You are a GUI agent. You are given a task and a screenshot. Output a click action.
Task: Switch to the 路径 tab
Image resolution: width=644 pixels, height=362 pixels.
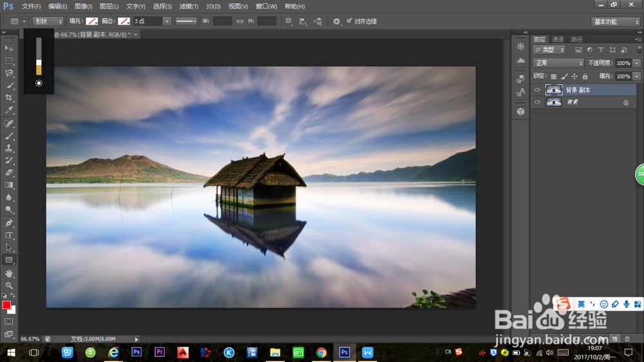click(x=576, y=39)
